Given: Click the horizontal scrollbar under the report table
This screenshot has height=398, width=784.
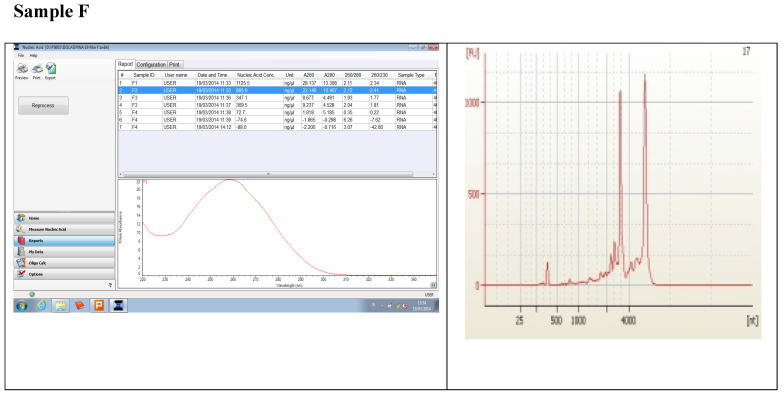Looking at the screenshot, I should [x=268, y=174].
